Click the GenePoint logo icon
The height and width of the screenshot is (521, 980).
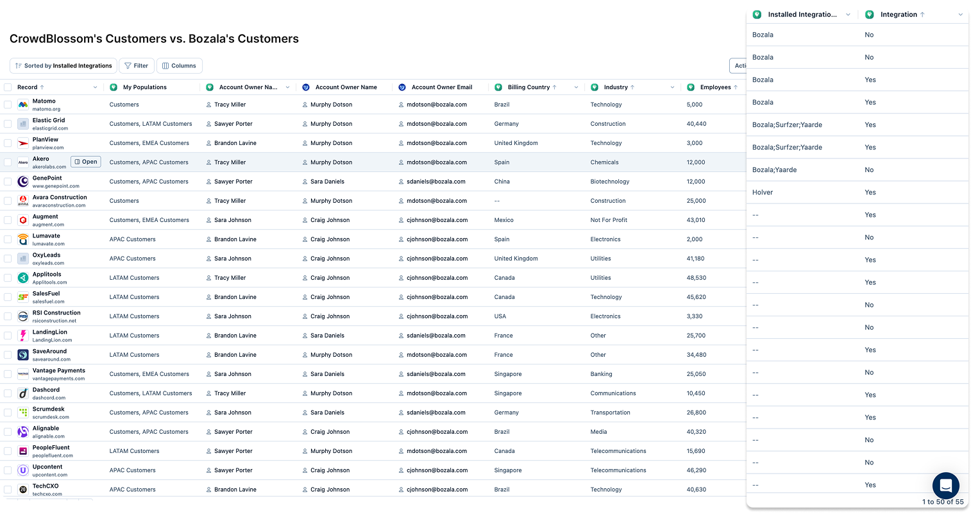[x=23, y=182]
